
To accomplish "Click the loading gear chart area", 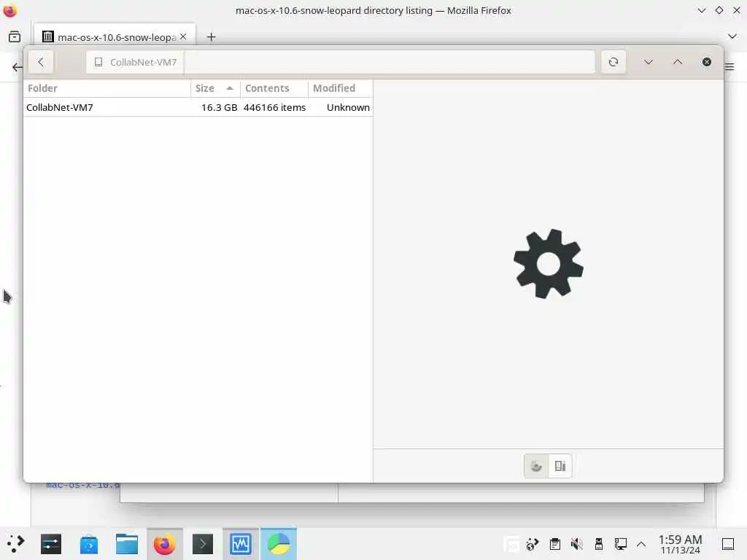I will tap(549, 264).
